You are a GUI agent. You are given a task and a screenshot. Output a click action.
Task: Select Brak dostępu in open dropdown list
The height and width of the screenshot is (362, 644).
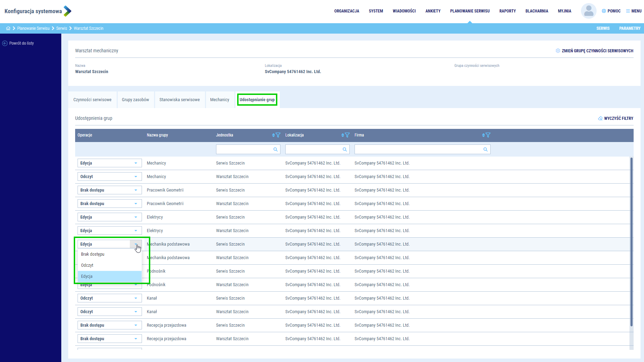click(93, 254)
